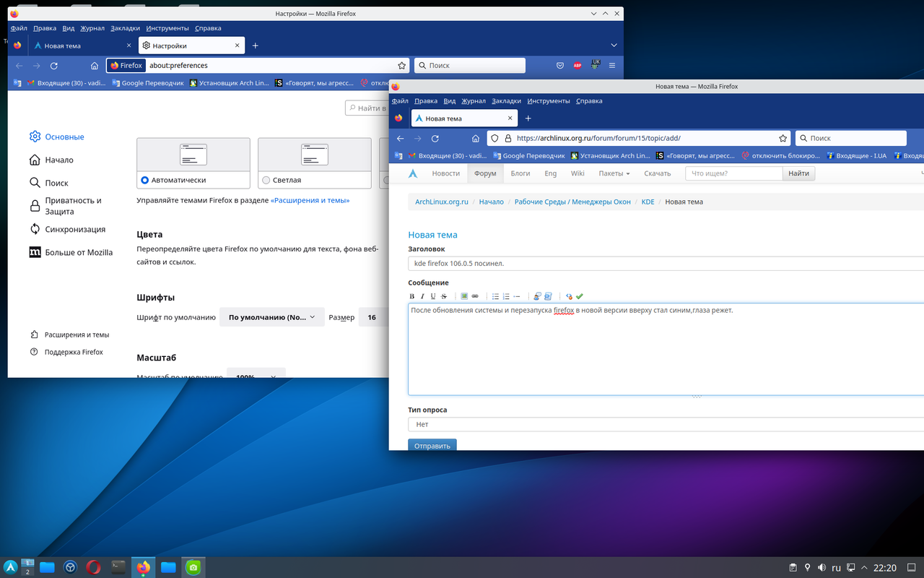
Task: Reload the Настройки Firefox window
Action: (53, 65)
